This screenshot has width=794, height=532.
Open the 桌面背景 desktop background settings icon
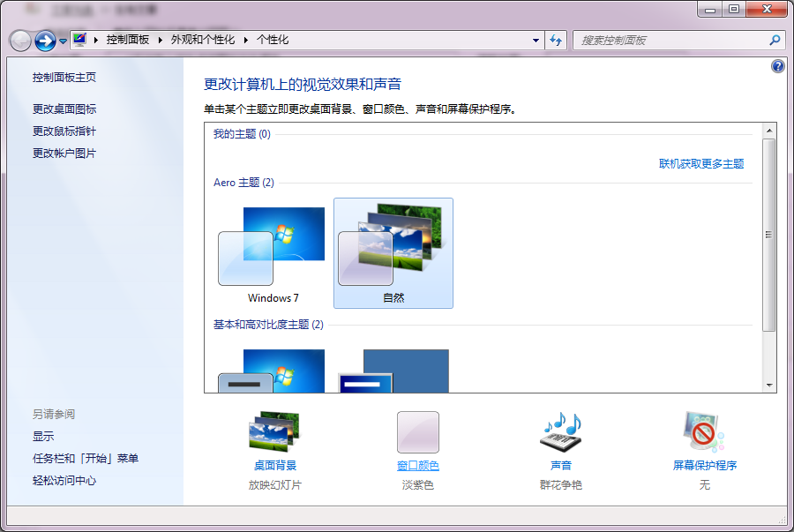(273, 432)
